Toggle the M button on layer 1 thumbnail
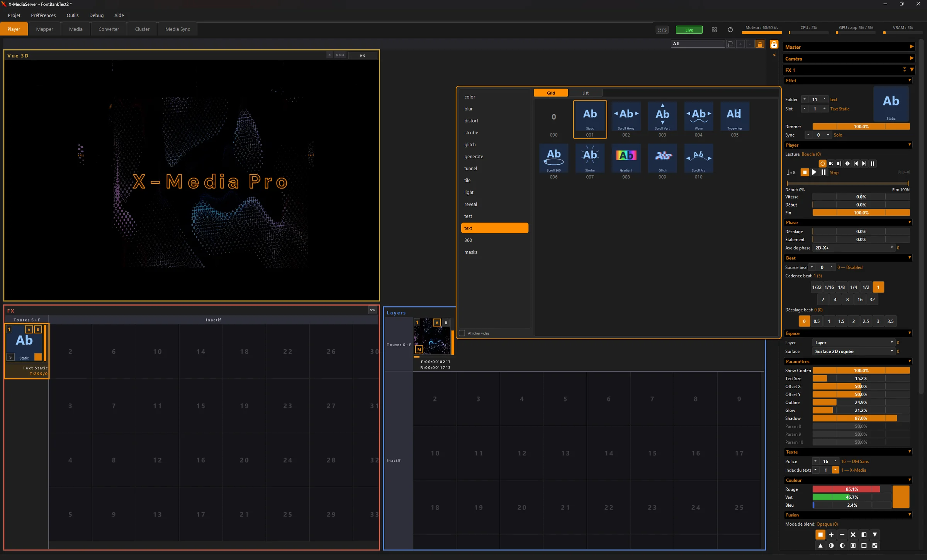This screenshot has height=560, width=927. [419, 349]
